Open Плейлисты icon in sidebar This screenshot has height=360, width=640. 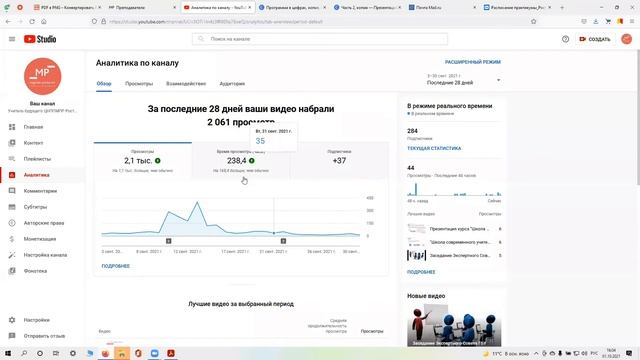pos(12,159)
